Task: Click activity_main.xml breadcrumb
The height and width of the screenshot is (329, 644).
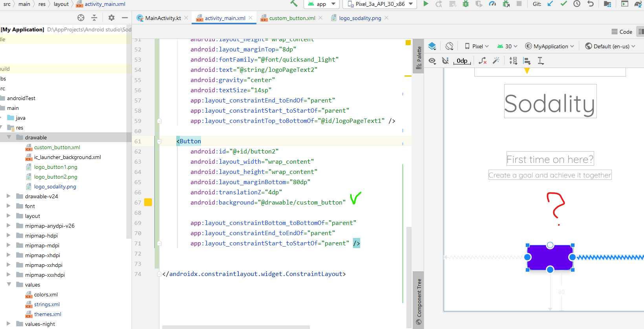Action: [x=101, y=4]
